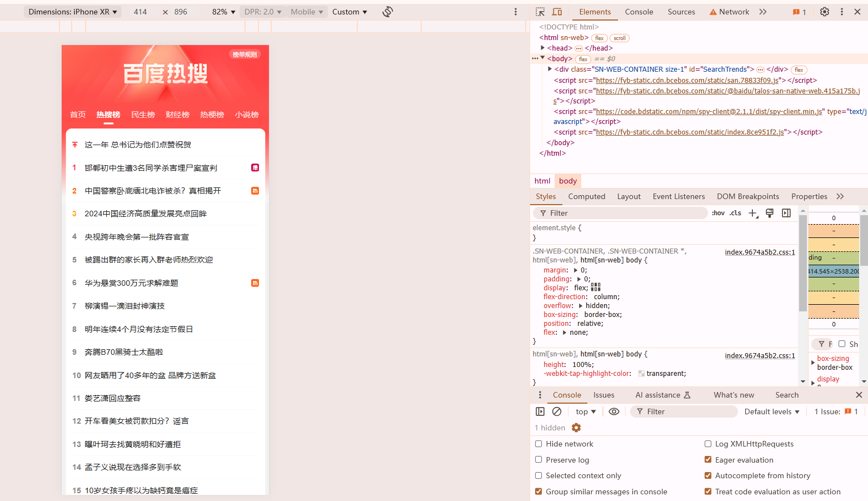Enable Selected context only checkbox
This screenshot has height=501, width=868.
coord(538,475)
